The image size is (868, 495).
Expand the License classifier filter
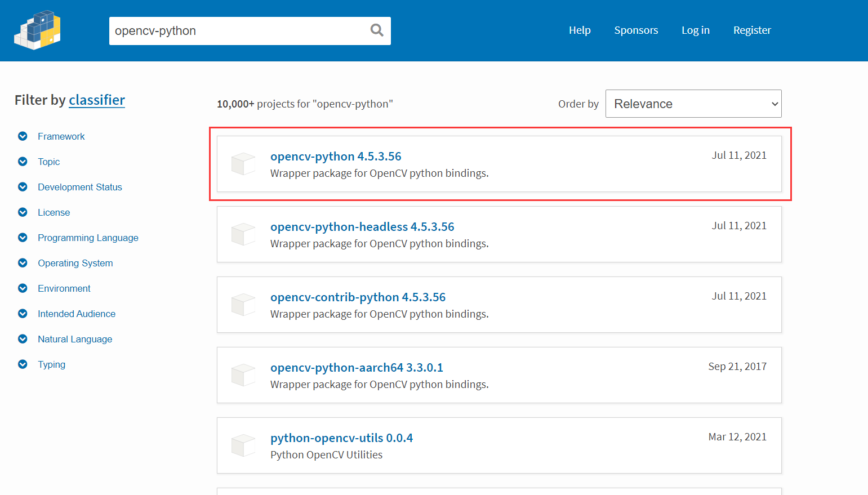pos(54,212)
